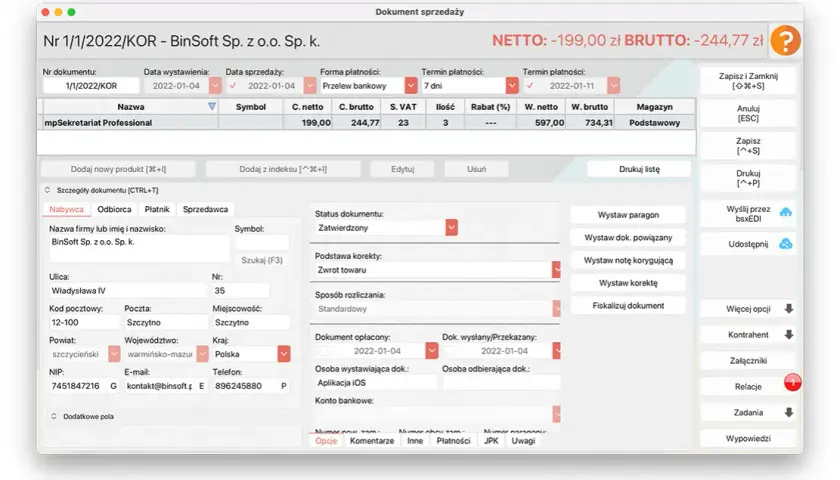This screenshot has height=480, width=840.
Task: Click the Zapisz save button
Action: 748,146
